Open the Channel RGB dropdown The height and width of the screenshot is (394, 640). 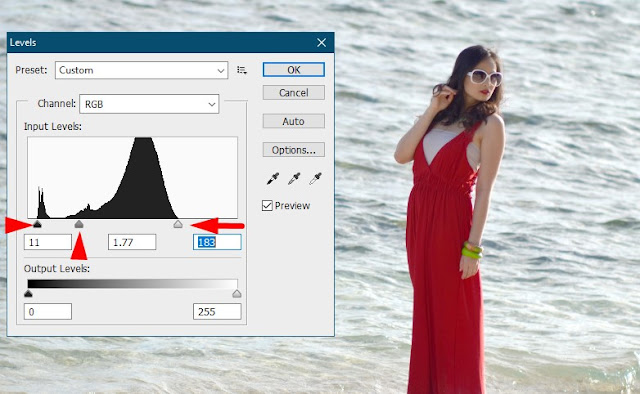click(149, 104)
